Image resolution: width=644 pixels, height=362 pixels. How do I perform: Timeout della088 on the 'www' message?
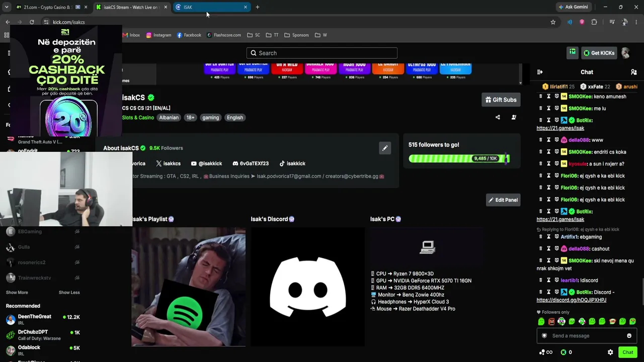549,140
